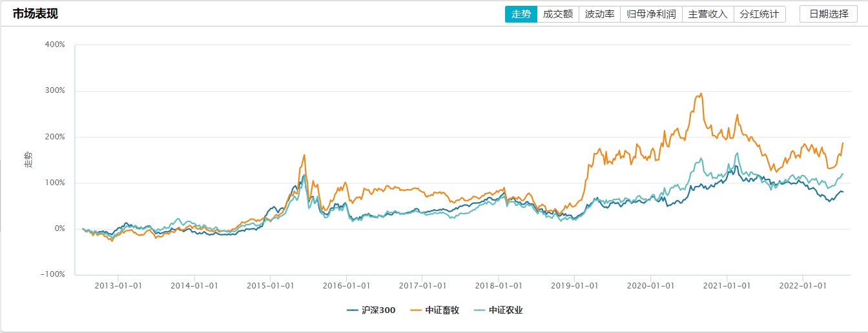Image resolution: width=868 pixels, height=333 pixels.
Task: Hide the 中证畜牧 series via legend label
Action: click(x=442, y=310)
